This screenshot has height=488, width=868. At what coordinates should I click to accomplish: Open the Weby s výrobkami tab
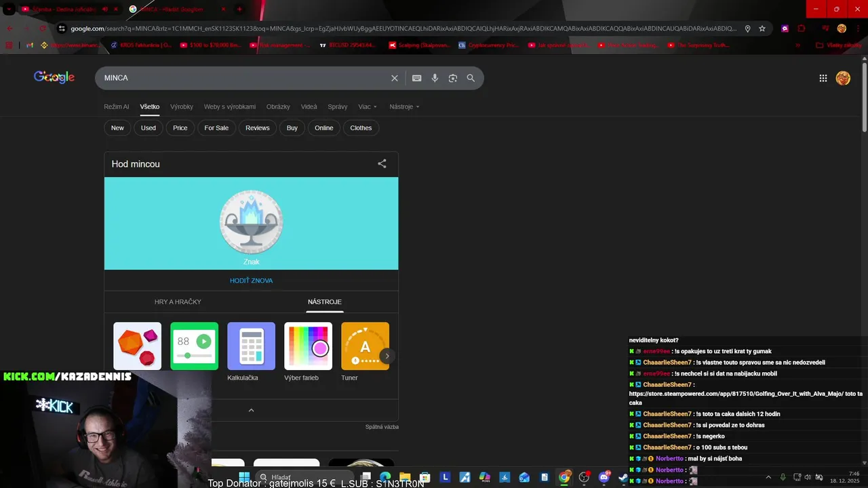click(230, 106)
